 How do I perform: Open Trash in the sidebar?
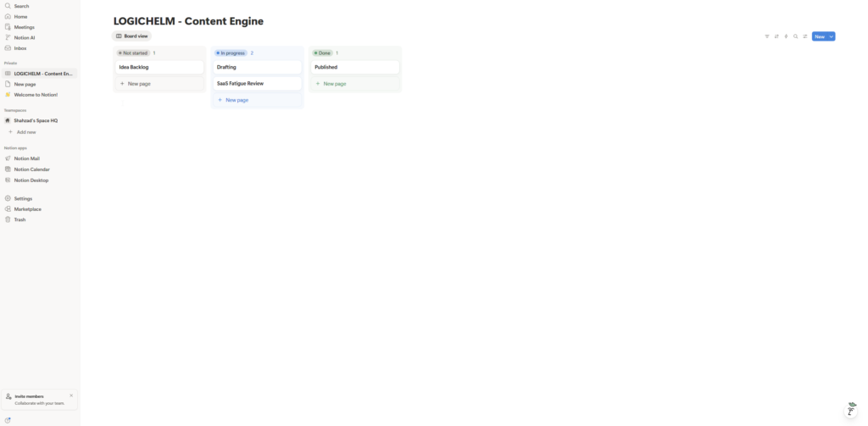19,219
